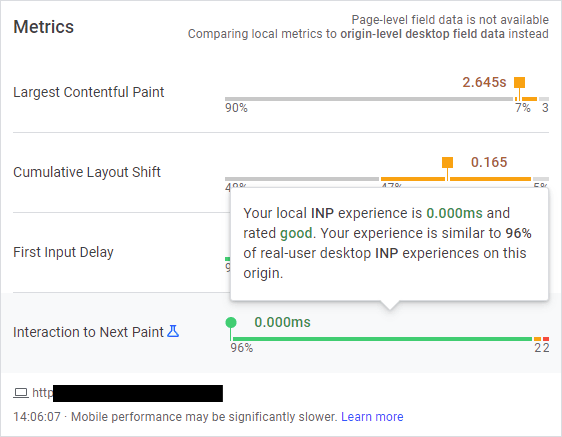Viewport: 562px width, 437px height.
Task: Click the gray 90% LCP bar segment
Action: pos(369,99)
